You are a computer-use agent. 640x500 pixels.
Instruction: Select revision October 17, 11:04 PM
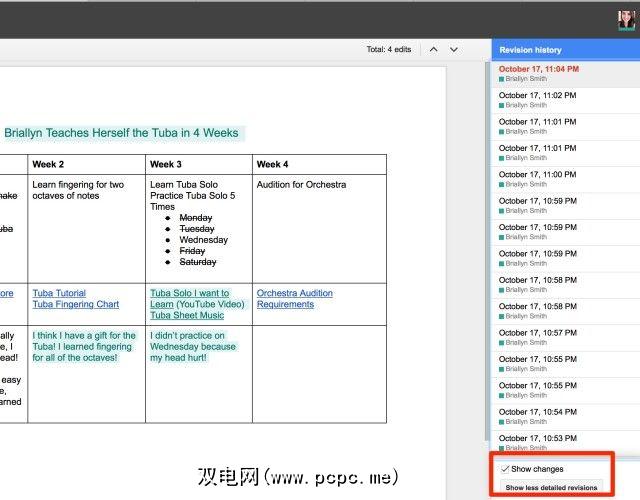(566, 73)
